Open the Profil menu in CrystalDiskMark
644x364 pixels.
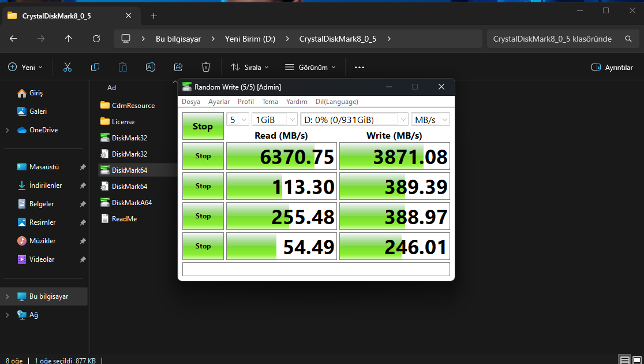click(x=246, y=102)
